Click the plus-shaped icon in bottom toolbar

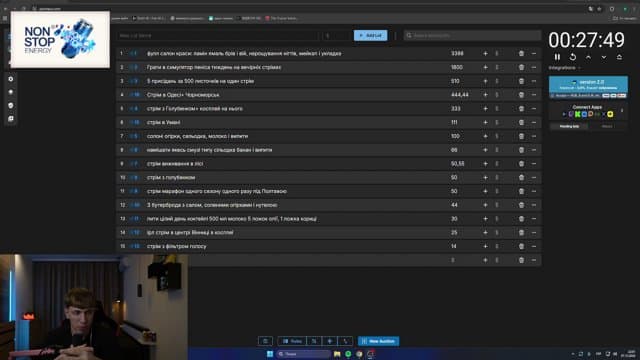click(x=330, y=341)
